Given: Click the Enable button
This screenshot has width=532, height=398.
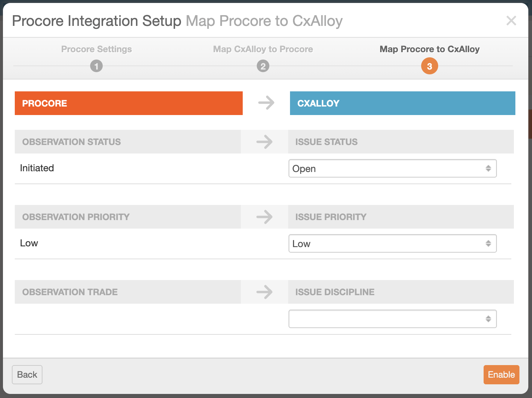Looking at the screenshot, I should pos(501,375).
